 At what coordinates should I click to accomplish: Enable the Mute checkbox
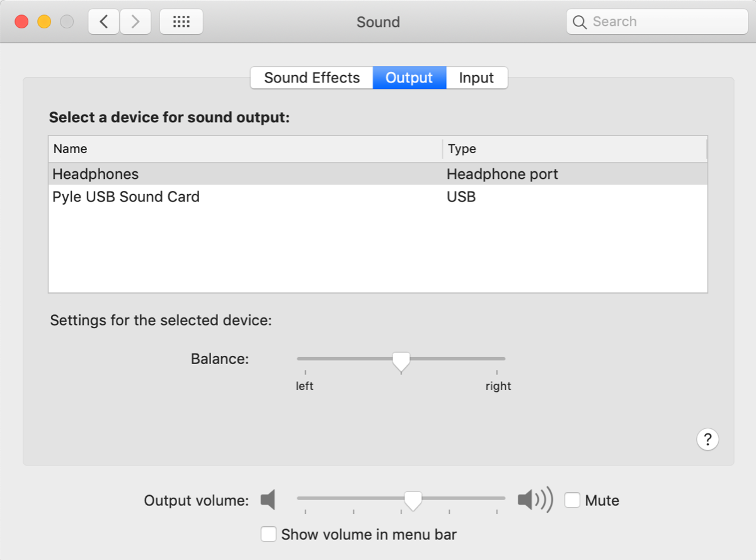pos(572,500)
